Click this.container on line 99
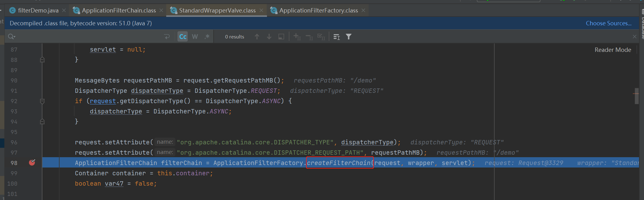Screen dimensions: 644x200 [183, 173]
